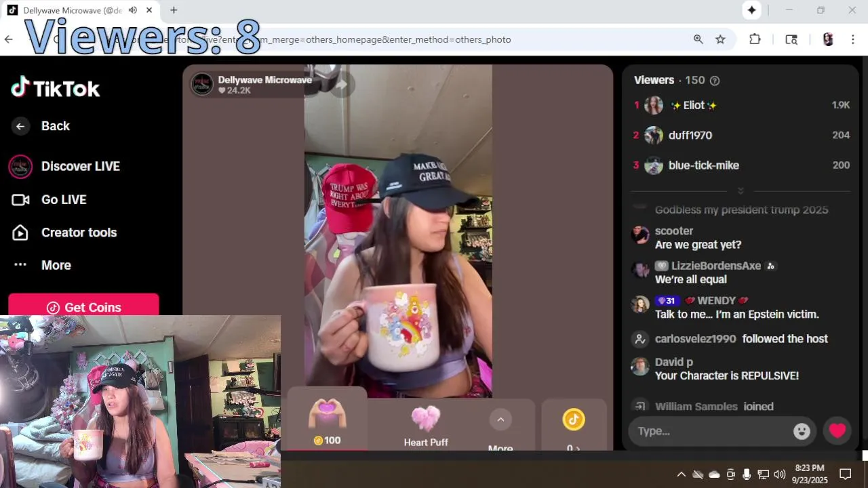Click Dellywave Microwave host name
This screenshot has height=488, width=868.
click(x=264, y=79)
